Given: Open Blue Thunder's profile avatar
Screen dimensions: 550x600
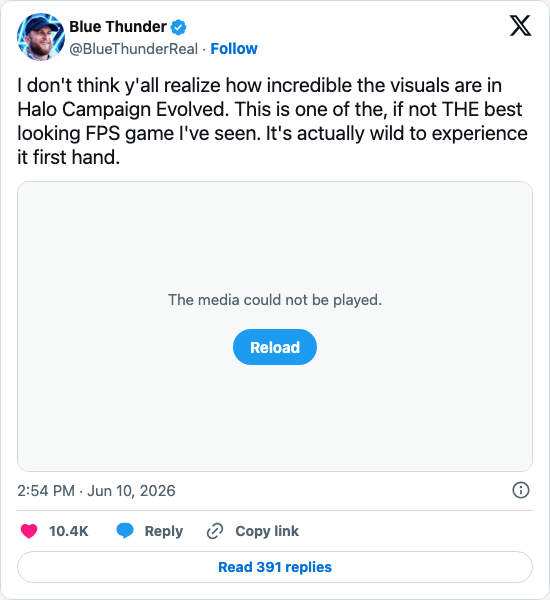Looking at the screenshot, I should tap(41, 37).
